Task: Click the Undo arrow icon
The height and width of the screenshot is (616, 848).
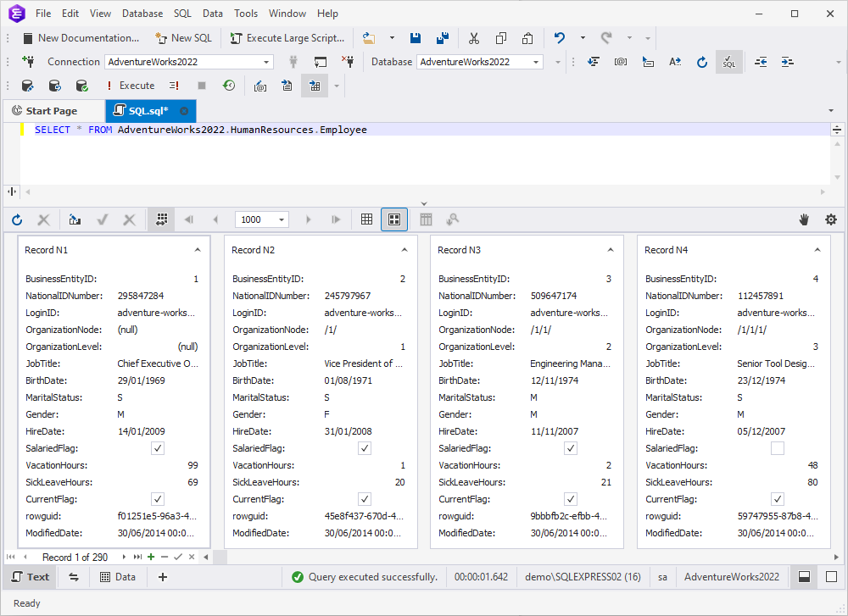Action: click(x=560, y=38)
